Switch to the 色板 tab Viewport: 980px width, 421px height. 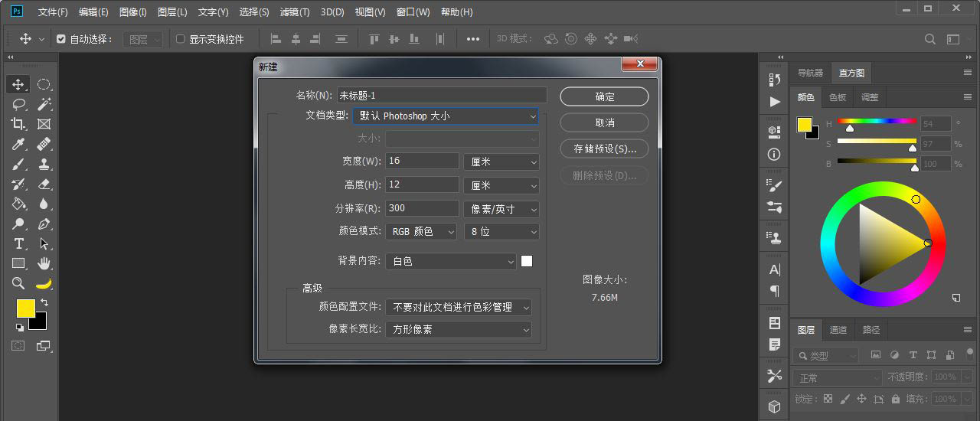point(838,97)
